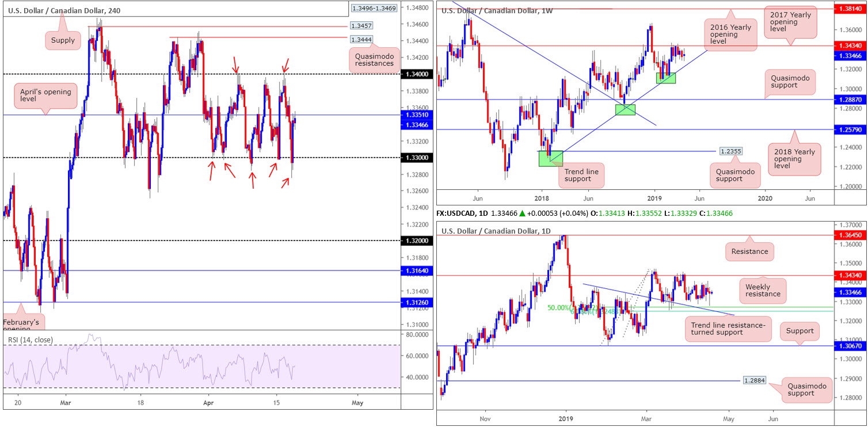Click the Resistance callout on daily chart
Viewport: 868px width, 427px height.
pyautogui.click(x=749, y=251)
